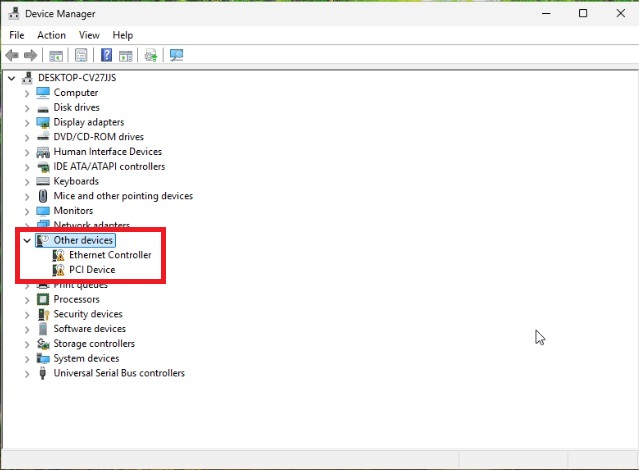The image size is (639, 470).
Task: Select the Disk drives category
Action: 76,107
